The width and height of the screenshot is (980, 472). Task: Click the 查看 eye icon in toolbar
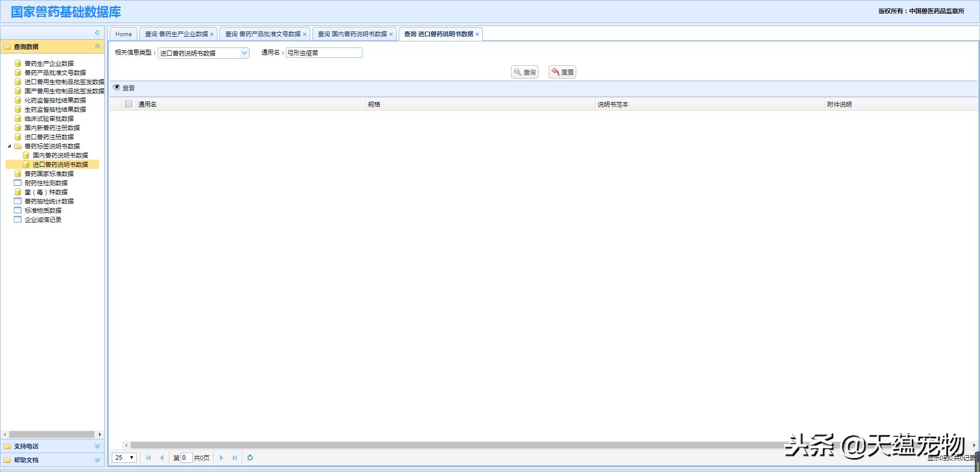(x=116, y=88)
